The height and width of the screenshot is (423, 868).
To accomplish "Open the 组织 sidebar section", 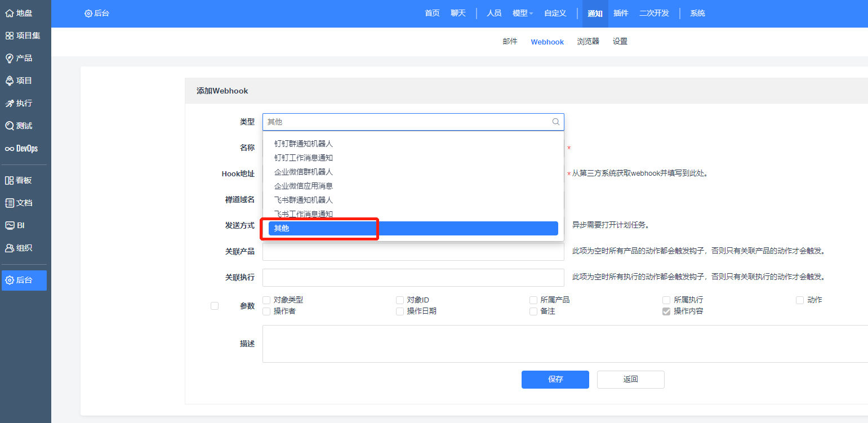I will pos(20,248).
